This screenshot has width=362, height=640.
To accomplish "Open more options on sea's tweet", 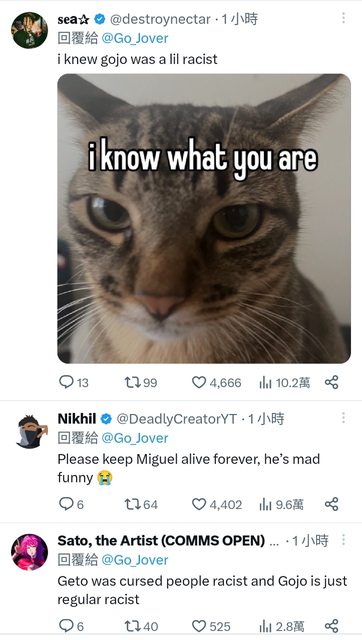I will point(343,18).
